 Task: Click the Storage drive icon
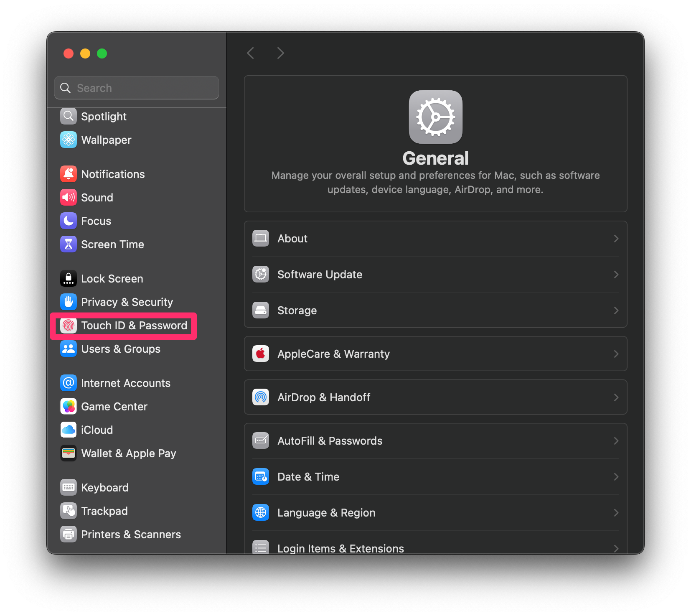[x=261, y=310]
